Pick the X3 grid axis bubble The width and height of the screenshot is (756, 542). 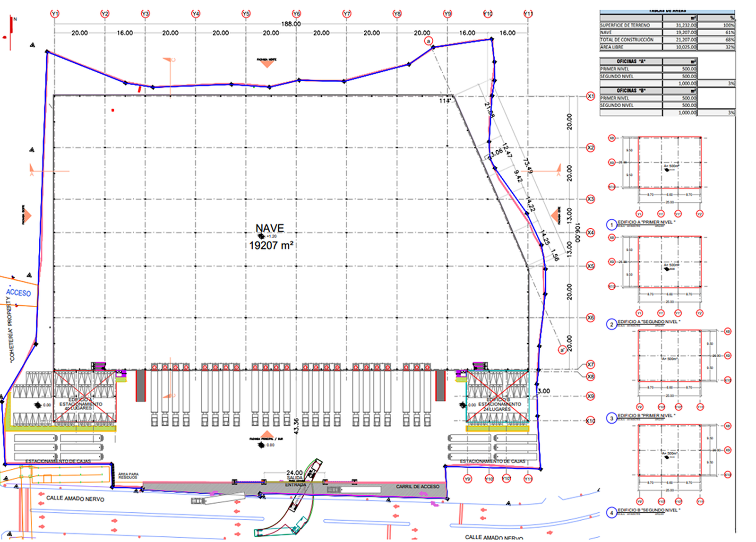[591, 199]
